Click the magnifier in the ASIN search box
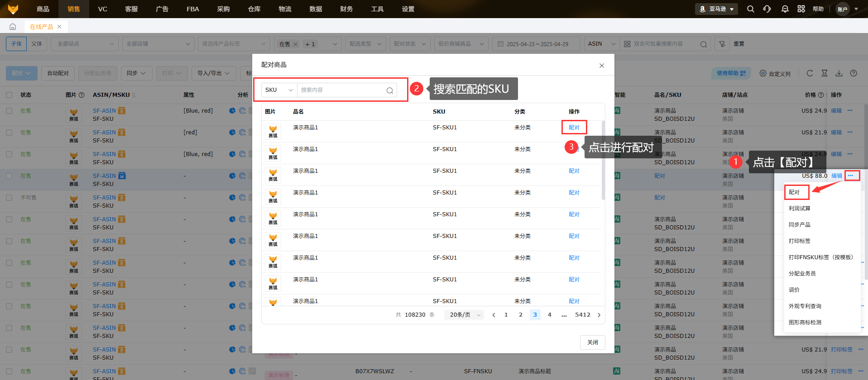This screenshot has width=868, height=380. tap(703, 44)
